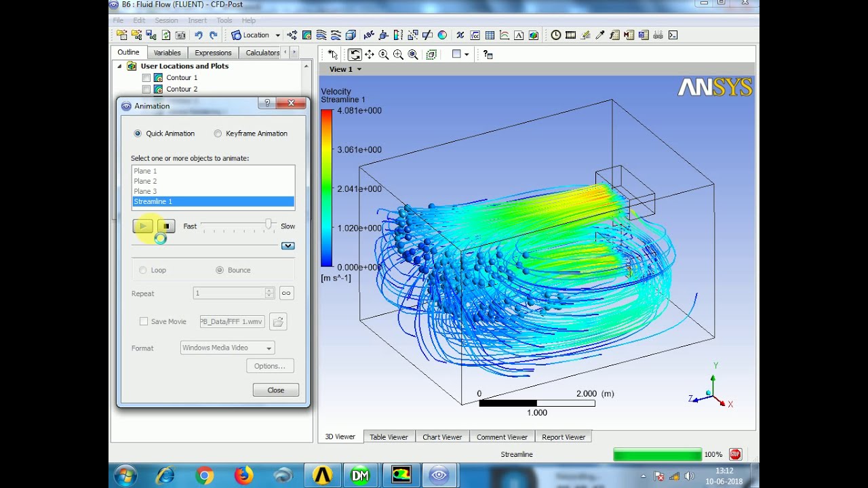868x488 pixels.
Task: Click the tab strip right scroll arrow
Action: (294, 52)
